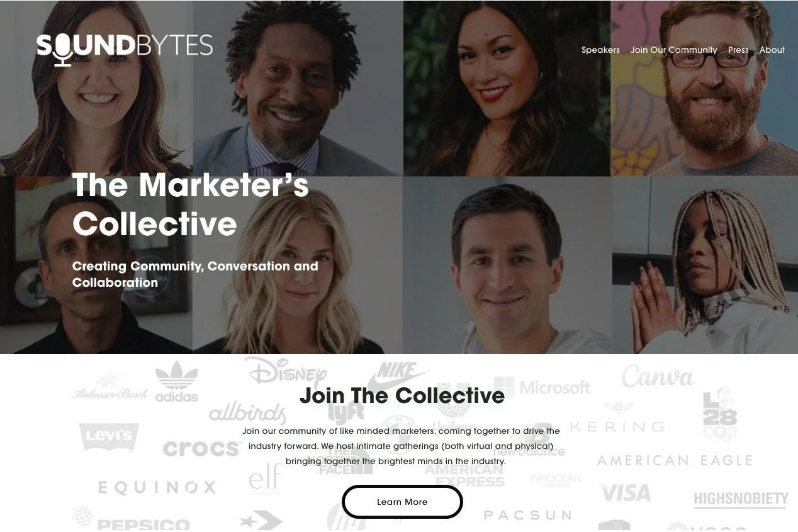The width and height of the screenshot is (798, 532).
Task: Select the woman with braids photo
Action: (x=705, y=265)
